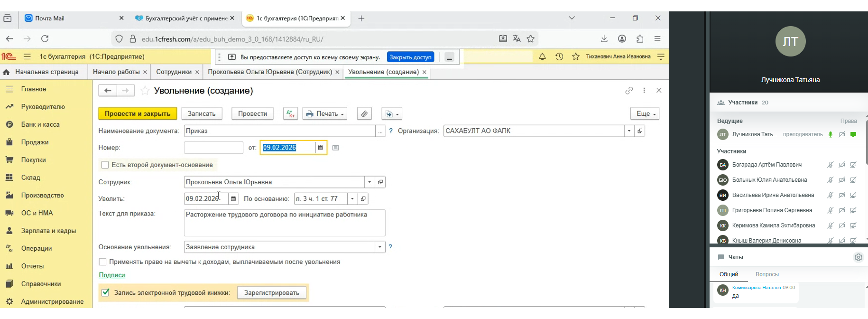This screenshot has width=868, height=319.
Task: Open Зарплата и кадры section
Action: (x=48, y=231)
